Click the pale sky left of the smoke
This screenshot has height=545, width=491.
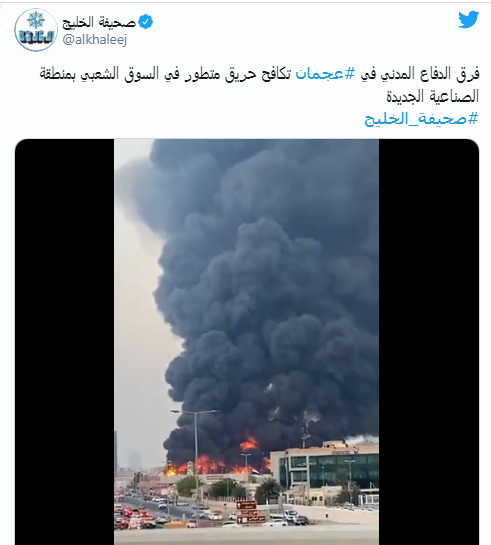point(137,313)
